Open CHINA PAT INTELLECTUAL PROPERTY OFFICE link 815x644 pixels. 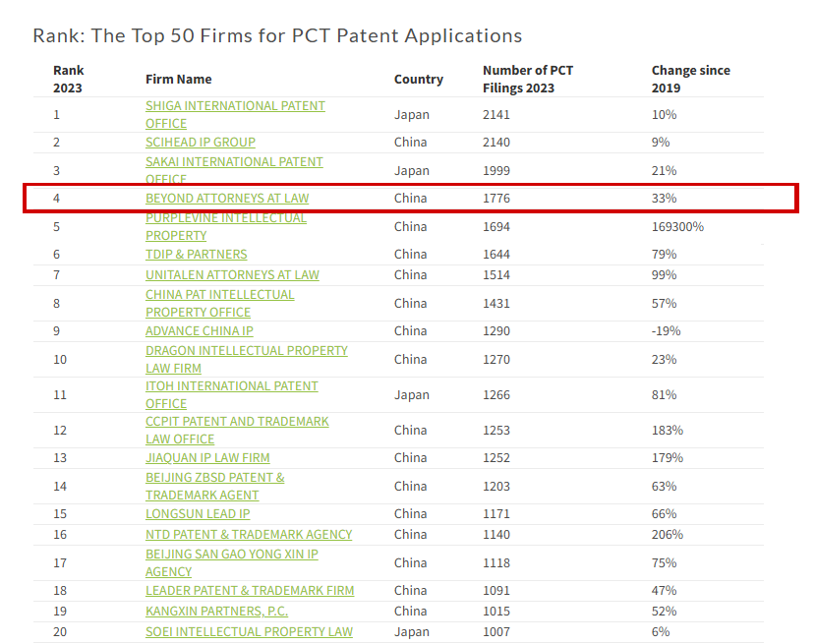click(220, 303)
